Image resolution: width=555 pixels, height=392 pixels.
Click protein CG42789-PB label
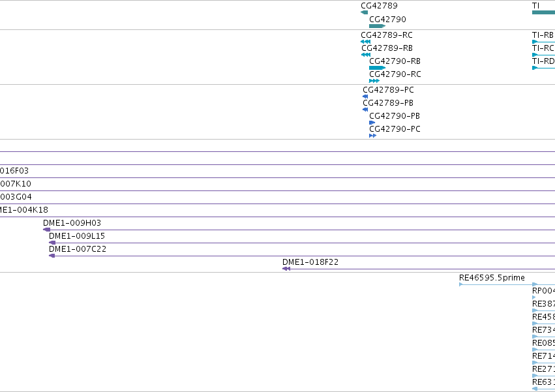click(x=388, y=103)
